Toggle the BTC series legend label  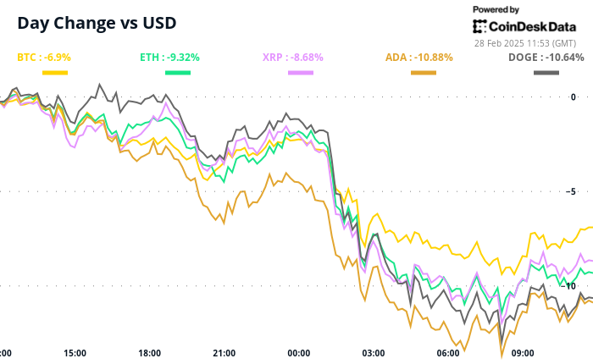click(44, 58)
